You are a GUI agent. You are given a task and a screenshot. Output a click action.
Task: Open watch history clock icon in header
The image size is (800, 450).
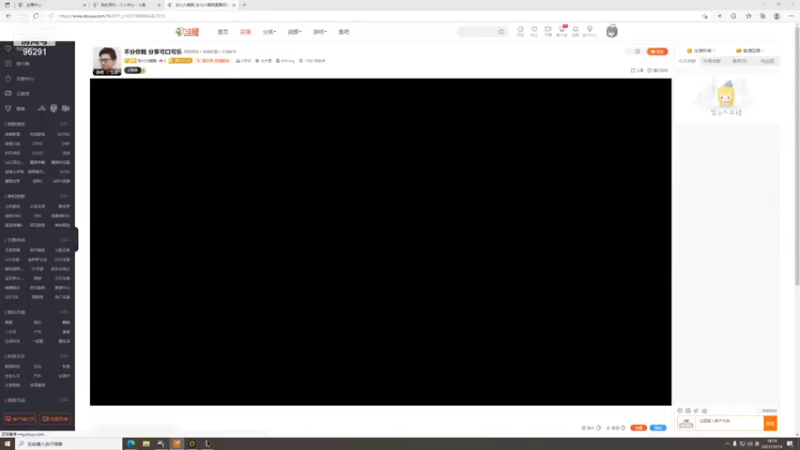click(520, 30)
